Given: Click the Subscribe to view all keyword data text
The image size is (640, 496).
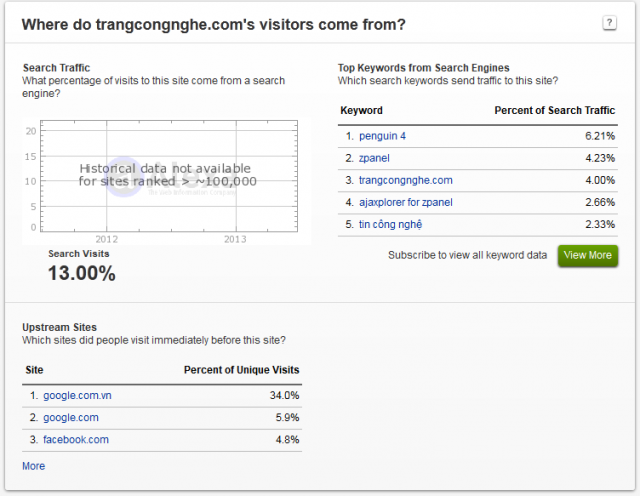Looking at the screenshot, I should pyautogui.click(x=467, y=255).
